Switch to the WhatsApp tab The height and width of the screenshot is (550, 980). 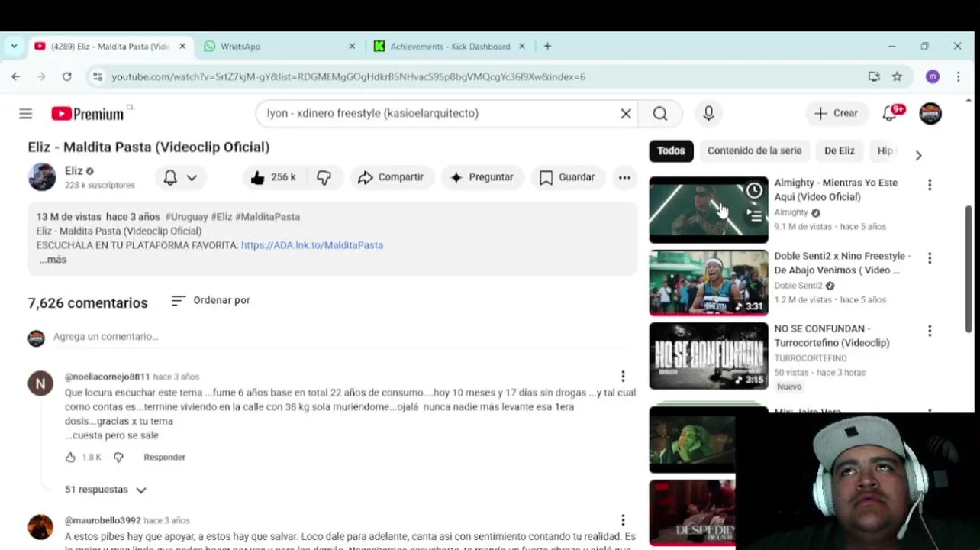(279, 46)
